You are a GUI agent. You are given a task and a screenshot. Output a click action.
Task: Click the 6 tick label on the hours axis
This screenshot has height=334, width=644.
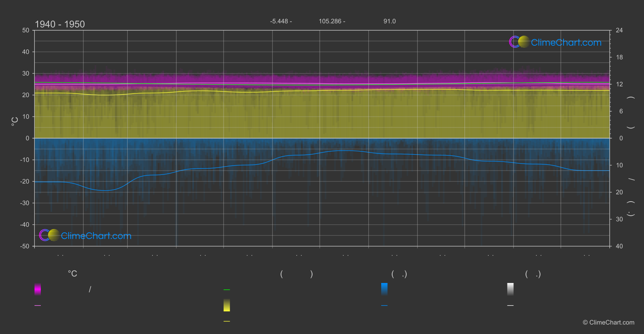[x=621, y=111]
